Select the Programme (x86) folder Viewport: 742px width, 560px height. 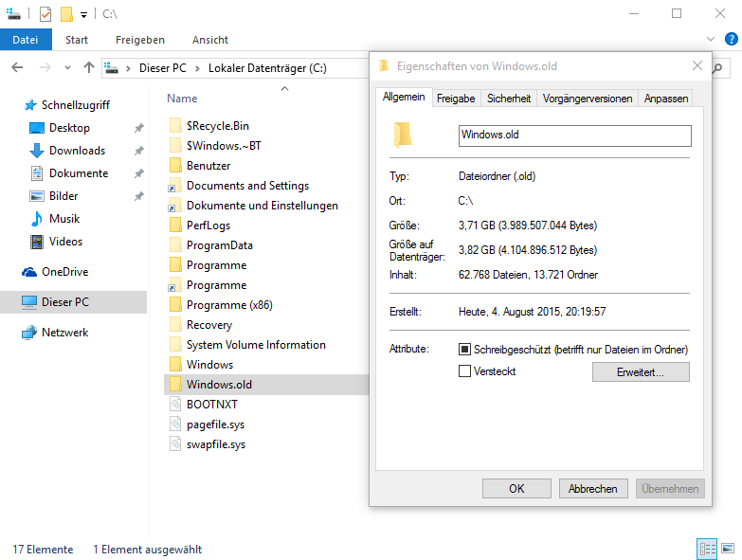pyautogui.click(x=229, y=305)
